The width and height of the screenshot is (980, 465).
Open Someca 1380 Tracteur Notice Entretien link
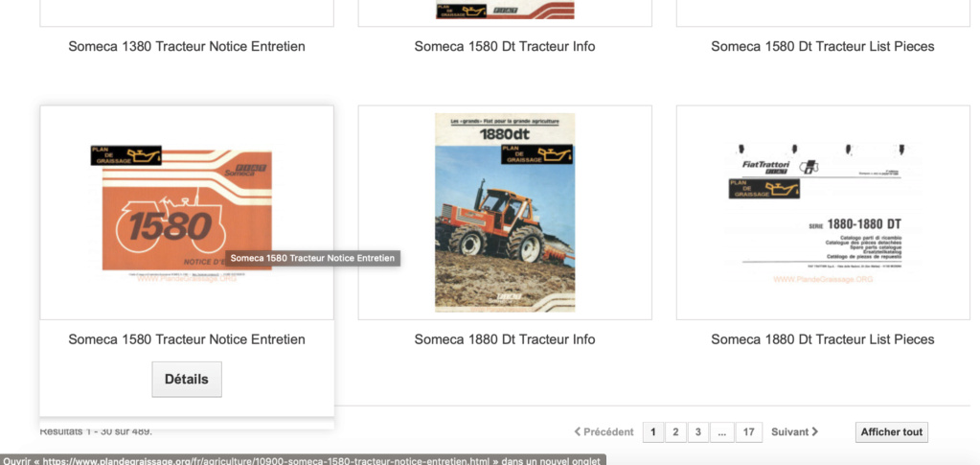click(x=187, y=46)
